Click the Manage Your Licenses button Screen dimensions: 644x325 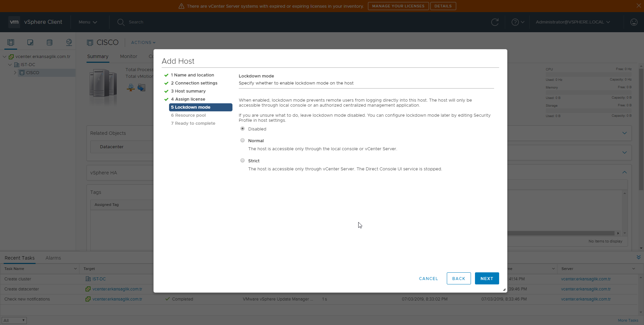point(398,6)
